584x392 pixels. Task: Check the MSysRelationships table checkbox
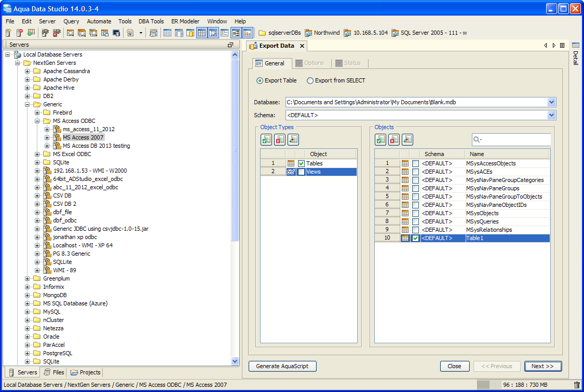(416, 230)
